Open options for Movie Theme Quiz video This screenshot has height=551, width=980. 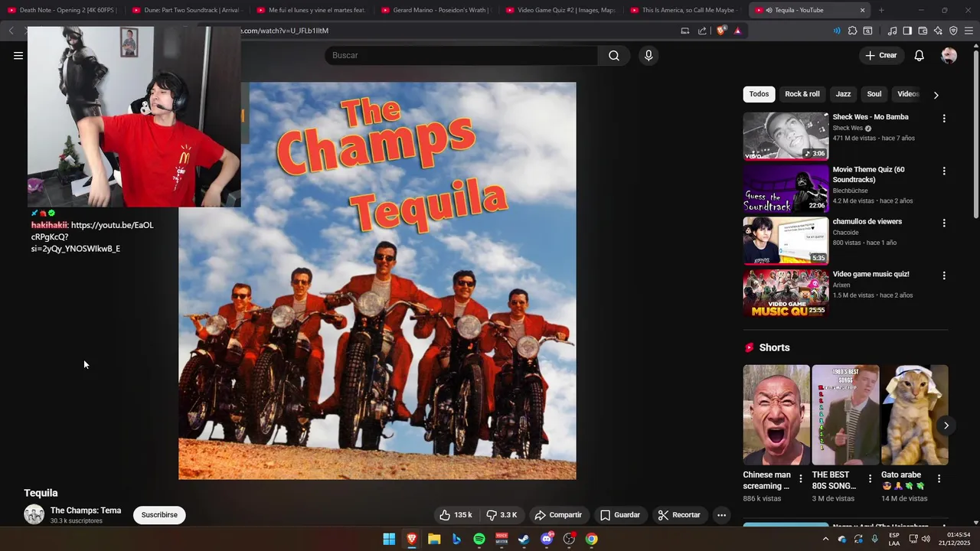[943, 171]
